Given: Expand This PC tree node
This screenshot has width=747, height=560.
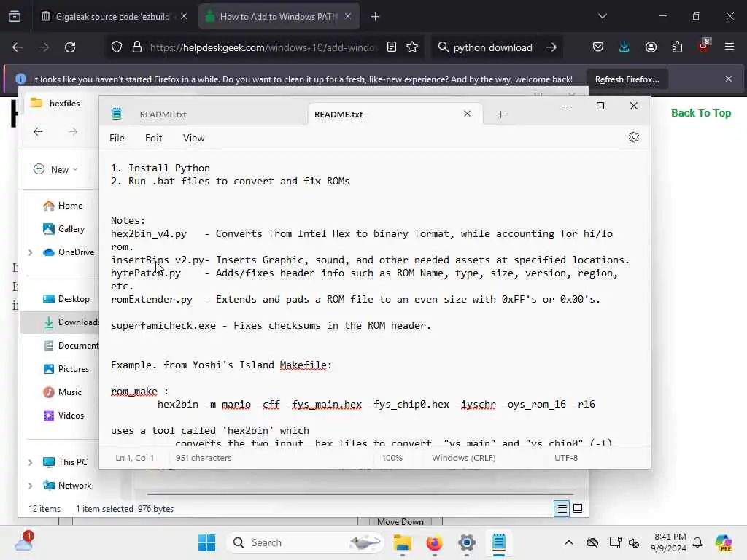Looking at the screenshot, I should pos(31,462).
